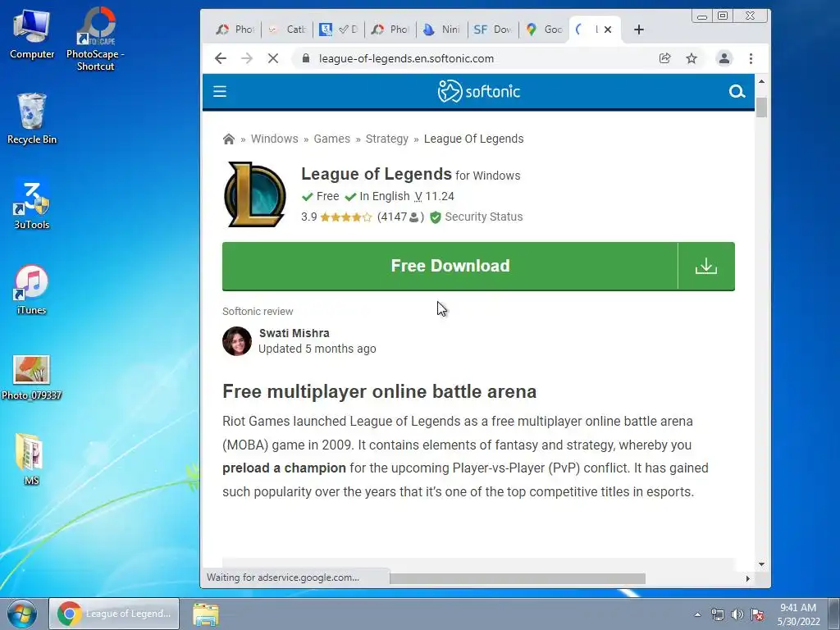This screenshot has width=840, height=630.
Task: Switch to the first Phot tab
Action: [235, 30]
